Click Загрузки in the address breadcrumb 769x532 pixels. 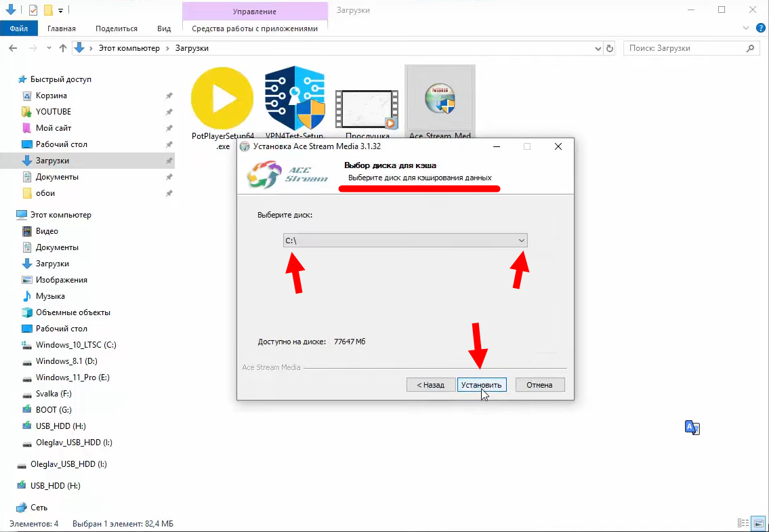192,48
